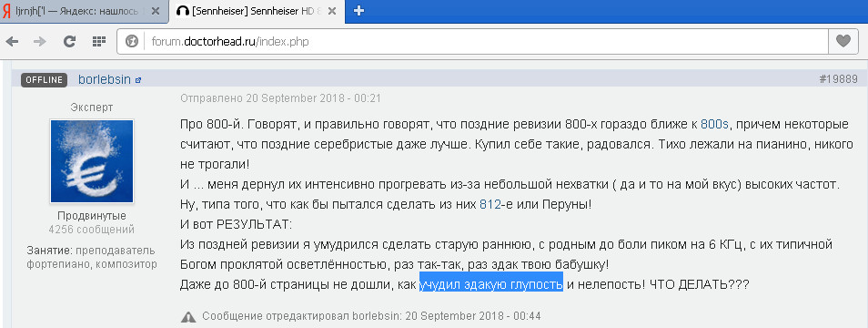Click the 'Эксперт' user title

pos(91,107)
